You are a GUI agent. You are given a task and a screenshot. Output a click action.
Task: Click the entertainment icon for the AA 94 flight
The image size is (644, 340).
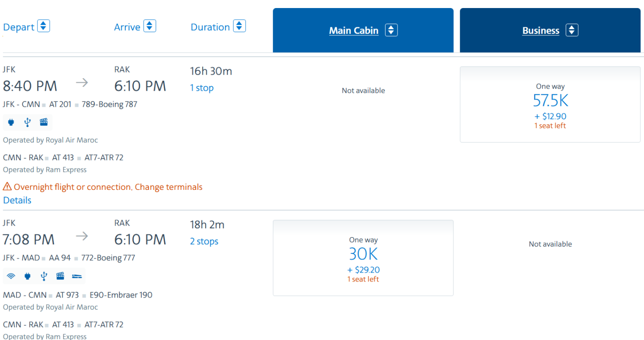[x=60, y=276]
